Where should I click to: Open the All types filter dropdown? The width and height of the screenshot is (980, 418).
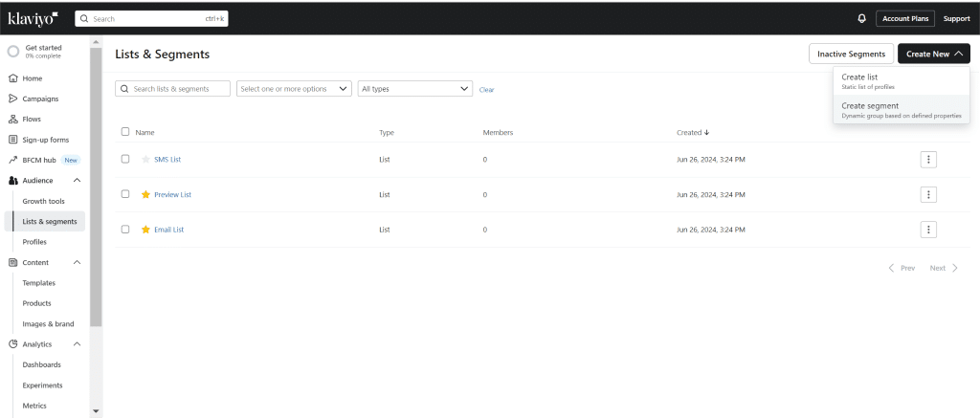415,89
